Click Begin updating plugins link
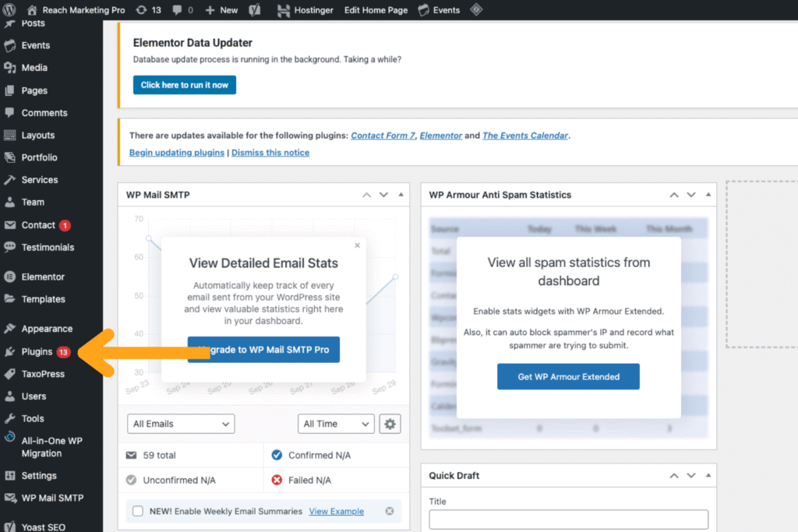The height and width of the screenshot is (532, 798). tap(177, 153)
